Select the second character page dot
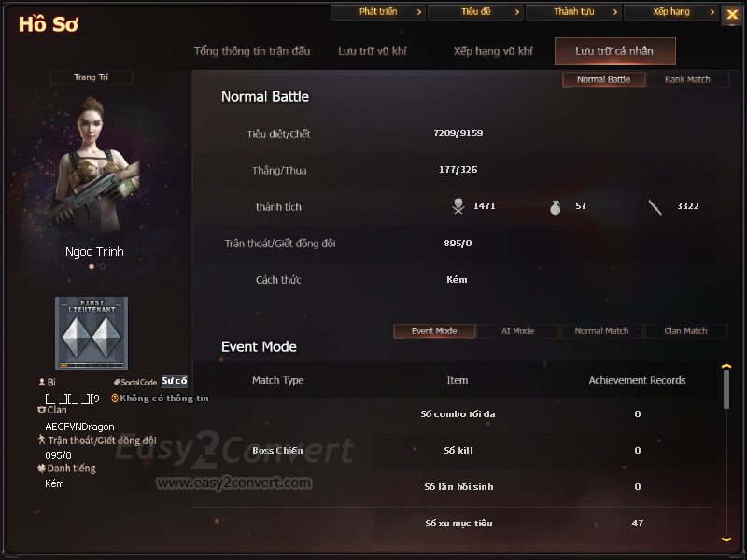This screenshot has height=560, width=747. (103, 267)
